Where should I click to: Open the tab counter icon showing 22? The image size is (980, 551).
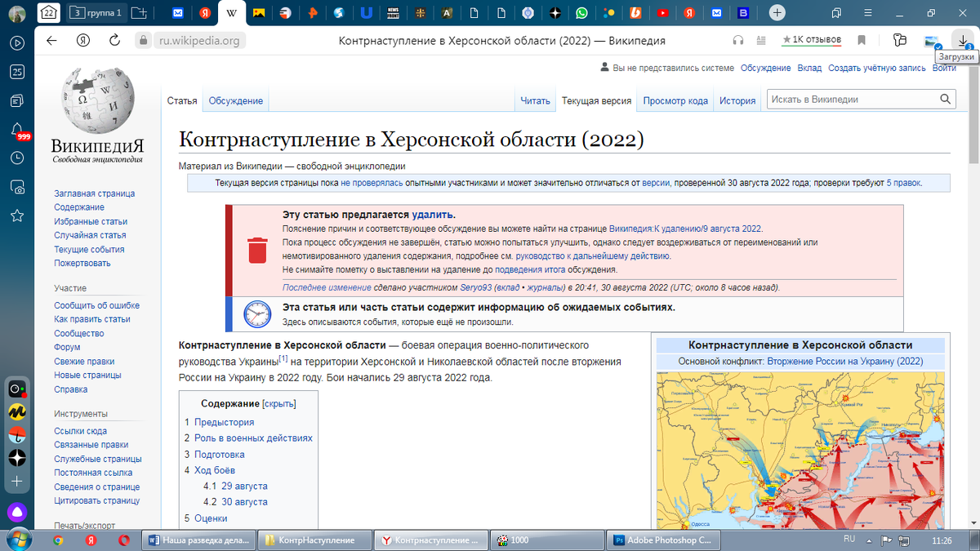coord(49,13)
